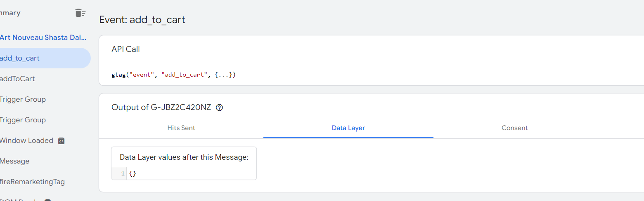Open the Consent tab

click(515, 128)
